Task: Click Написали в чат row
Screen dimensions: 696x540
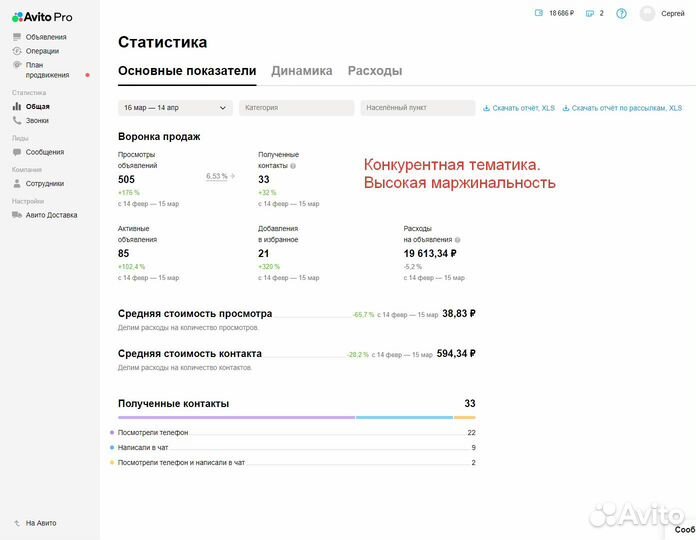Action: [x=293, y=448]
